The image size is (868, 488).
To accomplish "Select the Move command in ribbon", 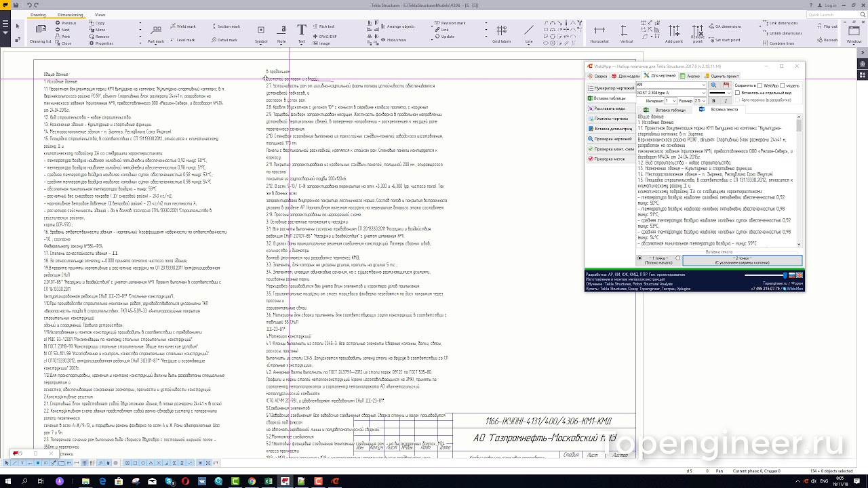I will point(97,30).
